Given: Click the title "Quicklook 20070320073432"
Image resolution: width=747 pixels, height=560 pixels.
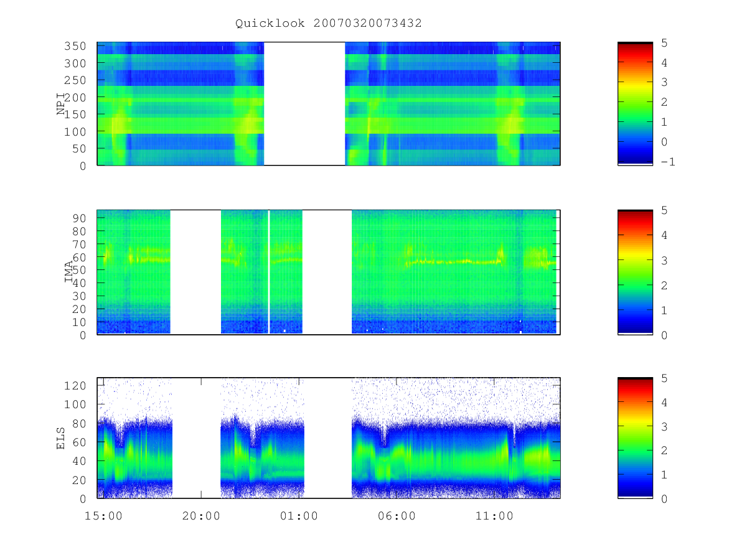Looking at the screenshot, I should coord(329,24).
